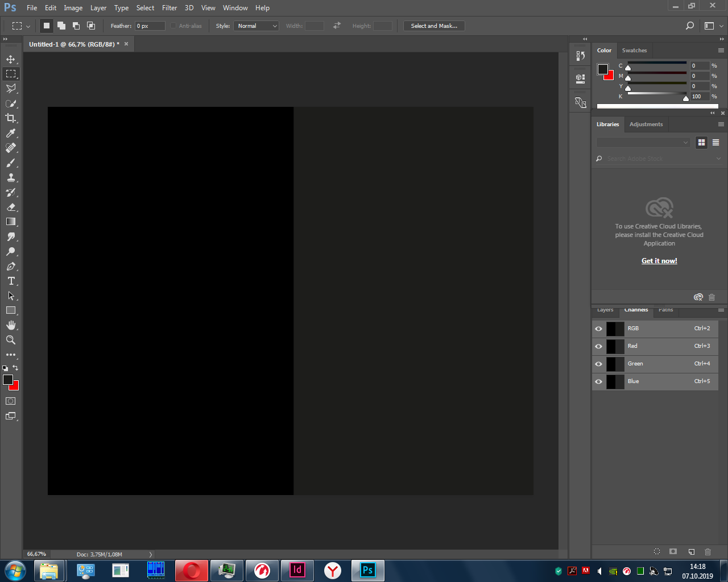Click the foreground color swatch in Color panel

(x=602, y=69)
